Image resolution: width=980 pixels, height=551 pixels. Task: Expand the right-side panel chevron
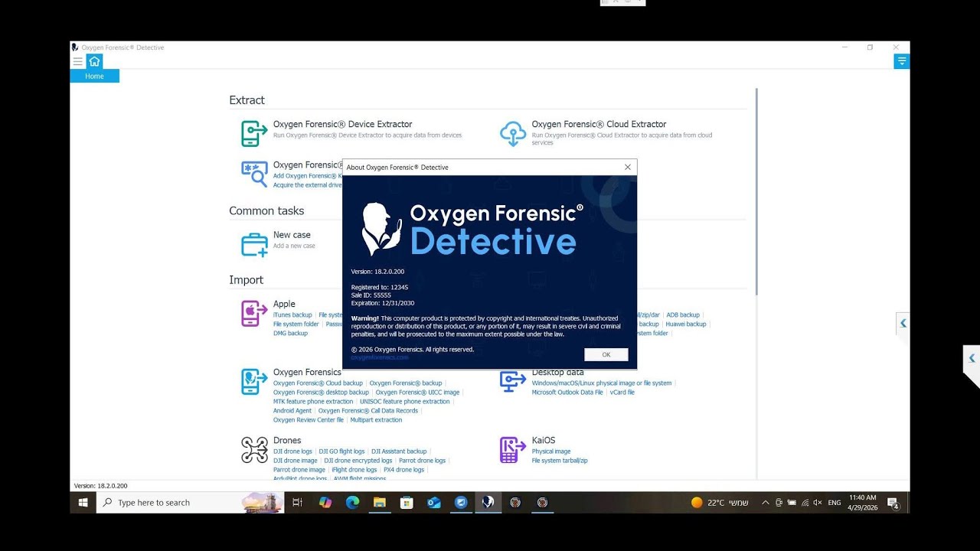[903, 323]
